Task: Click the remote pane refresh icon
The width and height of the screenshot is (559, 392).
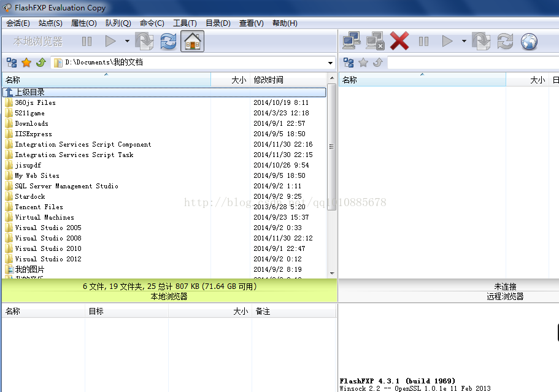Action: [x=505, y=41]
